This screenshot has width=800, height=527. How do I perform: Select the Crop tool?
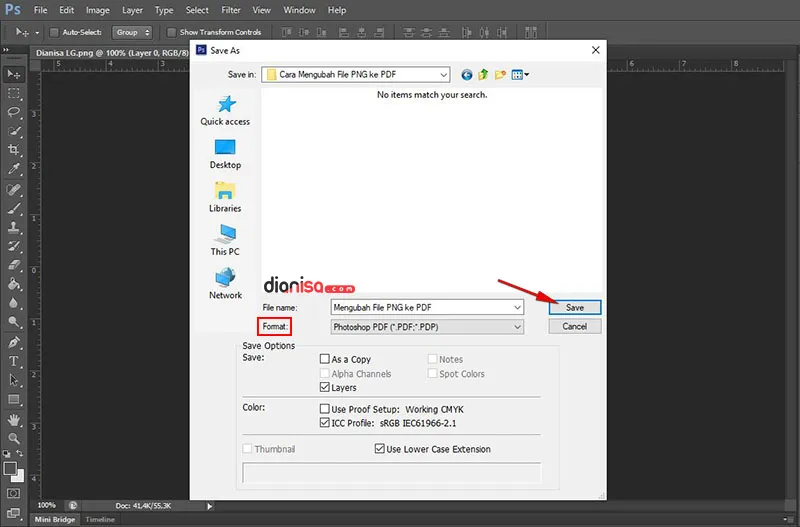(14, 150)
